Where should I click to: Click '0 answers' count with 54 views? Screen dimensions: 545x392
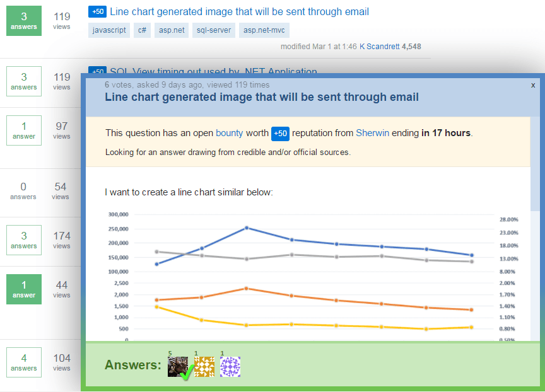tap(23, 191)
